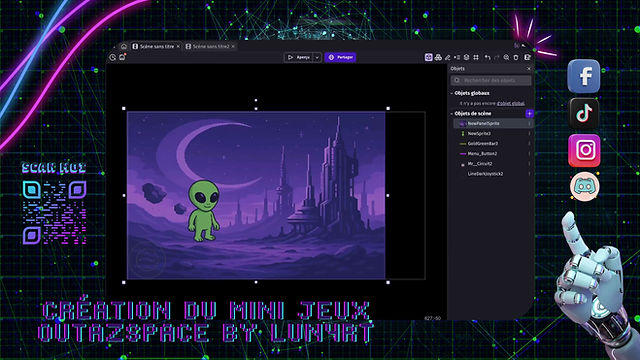Screen dimensions: 640x360
Task: Open the instances list icon
Action: (457, 58)
